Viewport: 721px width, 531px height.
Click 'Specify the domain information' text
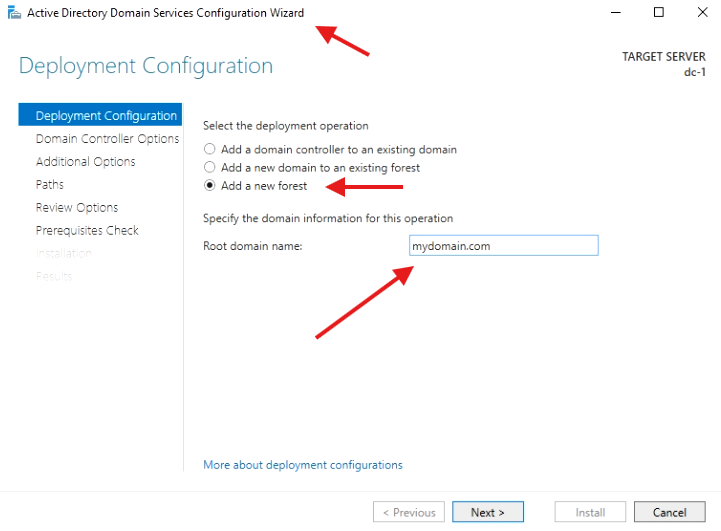(328, 218)
